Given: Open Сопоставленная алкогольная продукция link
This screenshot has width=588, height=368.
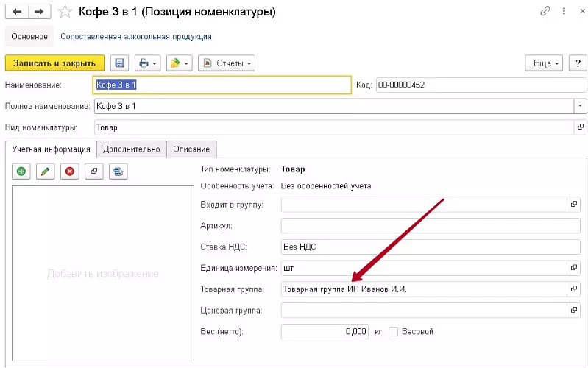Looking at the screenshot, I should 136,36.
